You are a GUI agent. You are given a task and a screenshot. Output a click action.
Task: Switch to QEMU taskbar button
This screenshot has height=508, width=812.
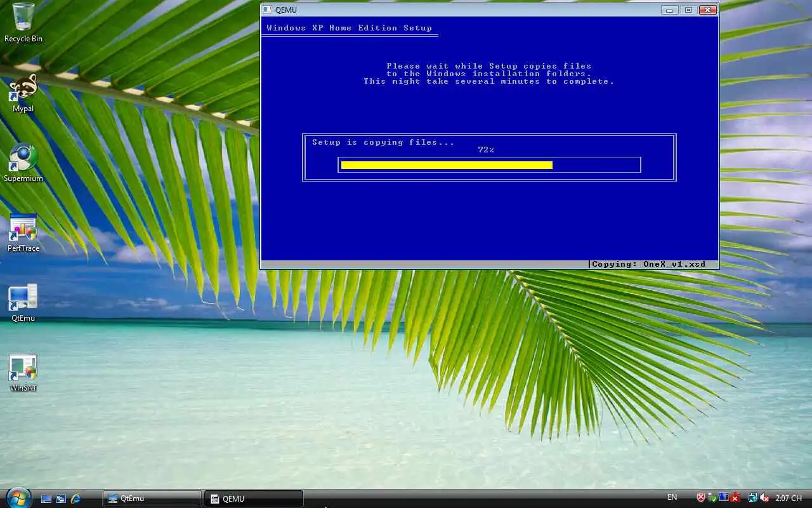[x=254, y=498]
